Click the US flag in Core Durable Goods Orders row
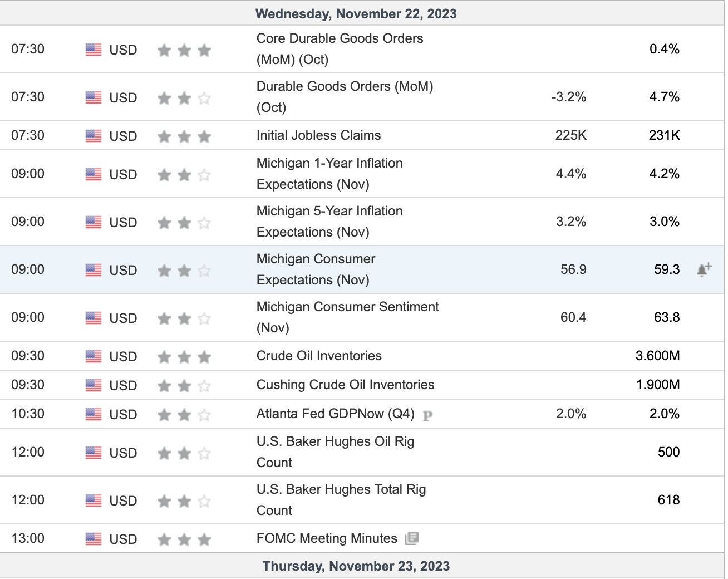 pyautogui.click(x=94, y=50)
